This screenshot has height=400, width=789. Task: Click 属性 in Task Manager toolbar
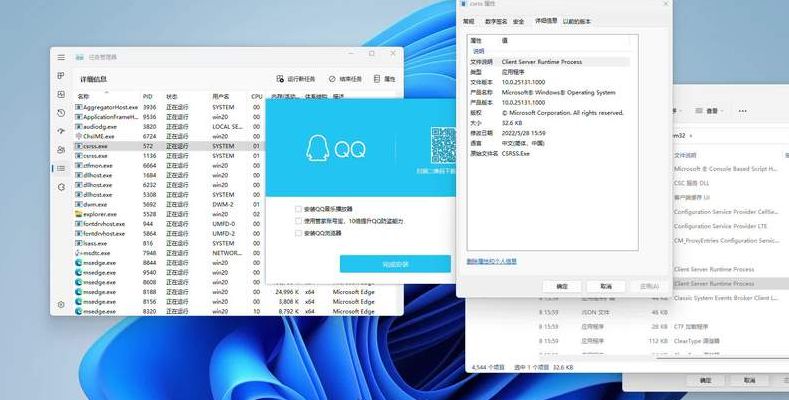pos(385,79)
